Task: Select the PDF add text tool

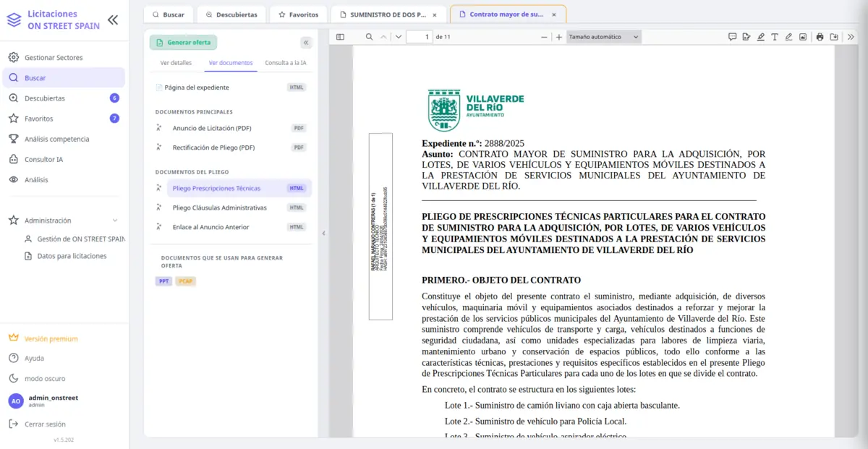Action: tap(775, 37)
